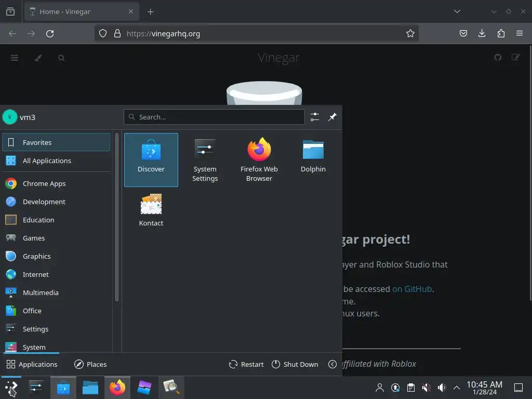Click the address bar URL
The image size is (532, 399).
pos(163,34)
